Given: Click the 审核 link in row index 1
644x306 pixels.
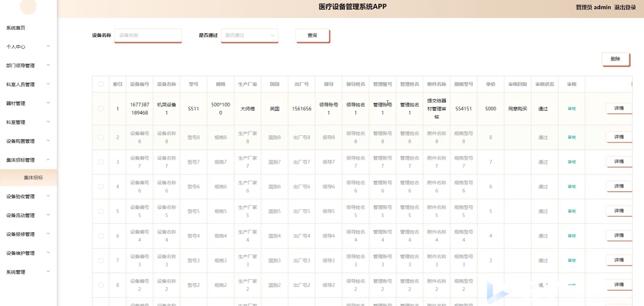Looking at the screenshot, I should 572,109.
